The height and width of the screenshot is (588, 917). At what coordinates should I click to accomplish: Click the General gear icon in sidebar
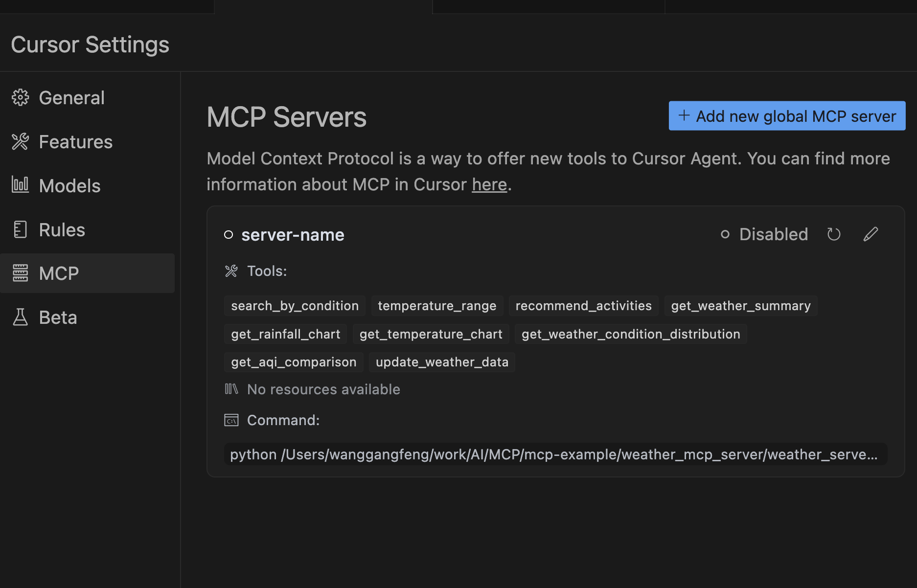(20, 97)
